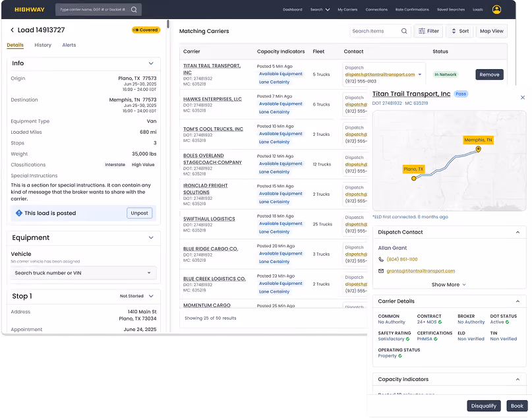The image size is (532, 418).
Task: Click the Memphis, TN map pin
Action: [x=478, y=149]
